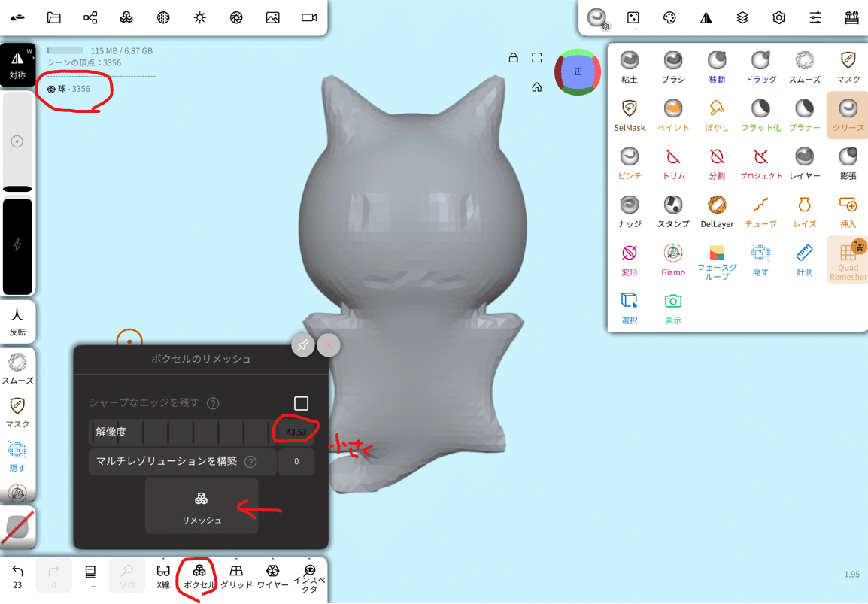Screen dimensions: 868x604
Task: Select the フェースグループ tool
Action: 717,263
